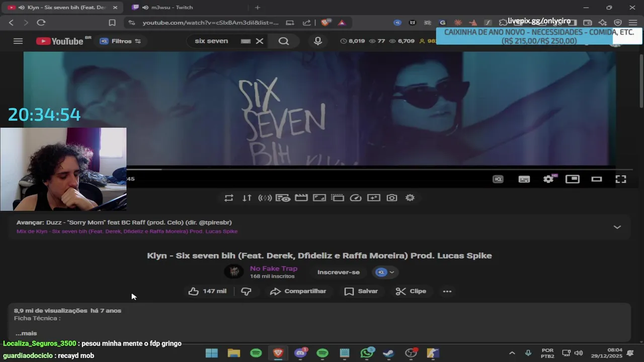Open the No Fake Trap channel avatar

[234, 272]
